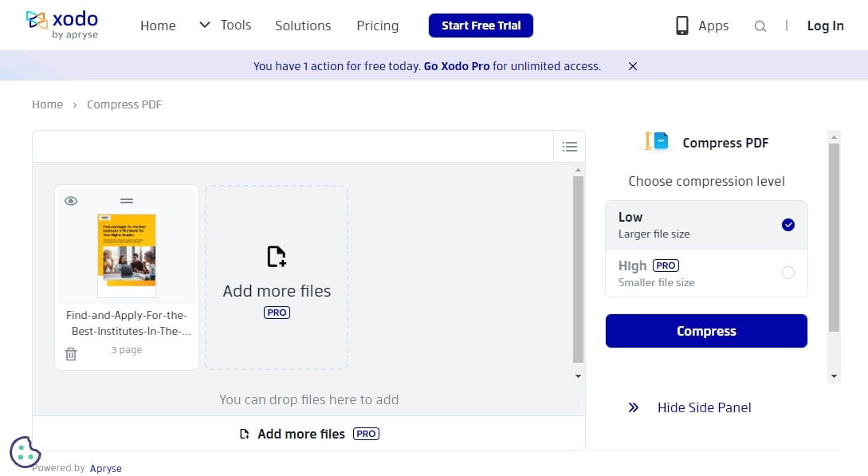The height and width of the screenshot is (476, 868).
Task: Dismiss the free action banner
Action: (632, 66)
